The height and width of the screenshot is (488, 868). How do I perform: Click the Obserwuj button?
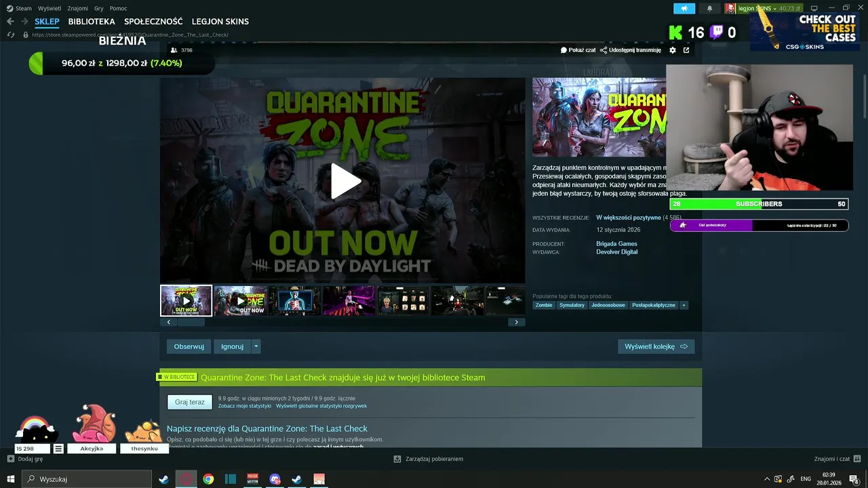click(x=189, y=346)
